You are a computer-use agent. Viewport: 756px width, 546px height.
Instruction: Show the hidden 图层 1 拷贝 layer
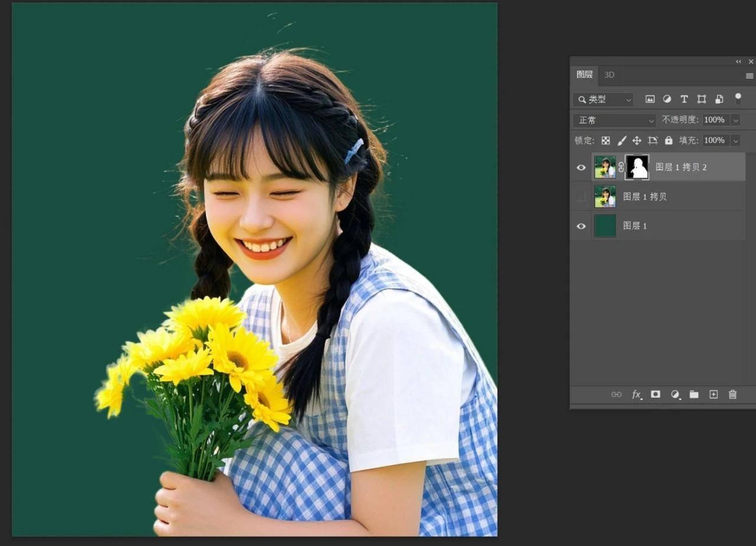click(x=581, y=197)
